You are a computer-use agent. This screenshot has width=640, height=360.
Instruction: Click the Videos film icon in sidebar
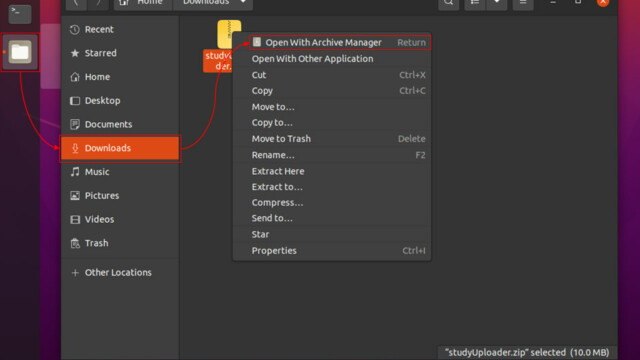click(x=75, y=219)
